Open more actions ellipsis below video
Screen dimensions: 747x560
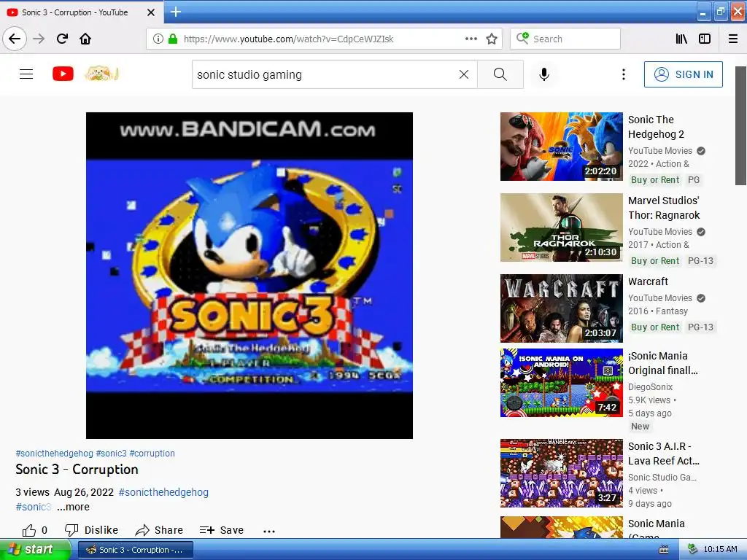click(269, 531)
